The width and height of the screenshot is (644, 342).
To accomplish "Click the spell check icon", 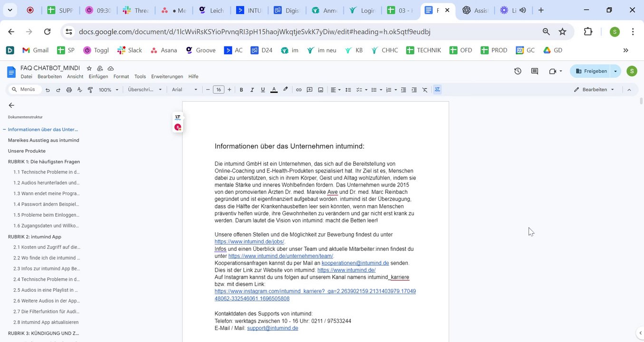I will point(79,90).
